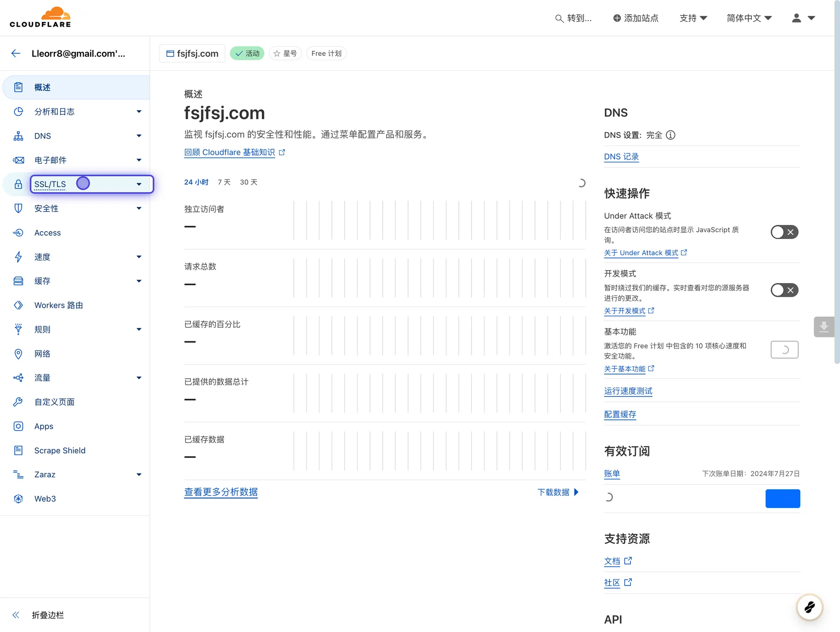840x632 pixels.
Task: Expand the Zaraz submenu arrow
Action: pyautogui.click(x=139, y=474)
